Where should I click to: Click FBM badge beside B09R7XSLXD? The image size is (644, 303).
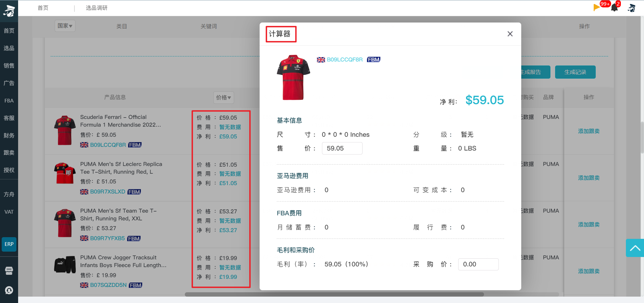pyautogui.click(x=134, y=192)
